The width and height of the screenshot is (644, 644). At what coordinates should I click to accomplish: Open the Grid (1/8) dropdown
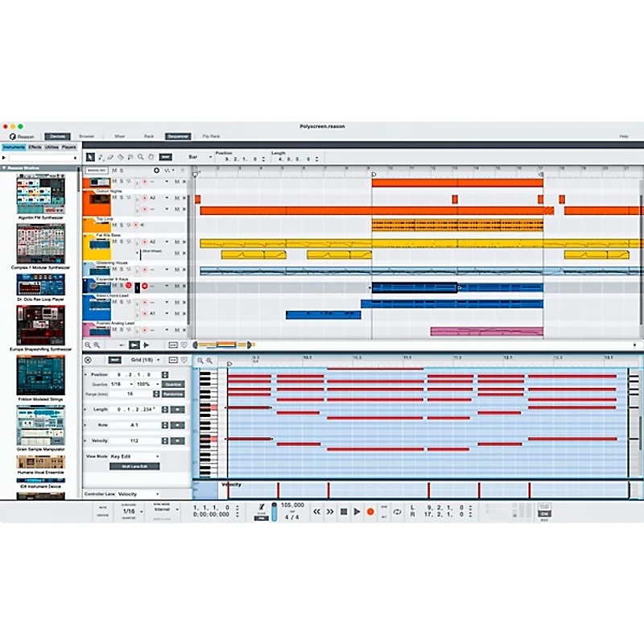(147, 360)
